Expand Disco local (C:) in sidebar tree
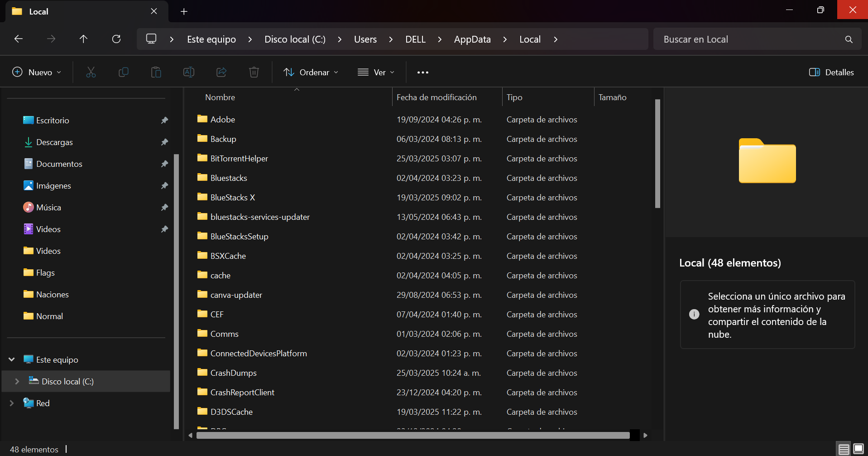 17,381
